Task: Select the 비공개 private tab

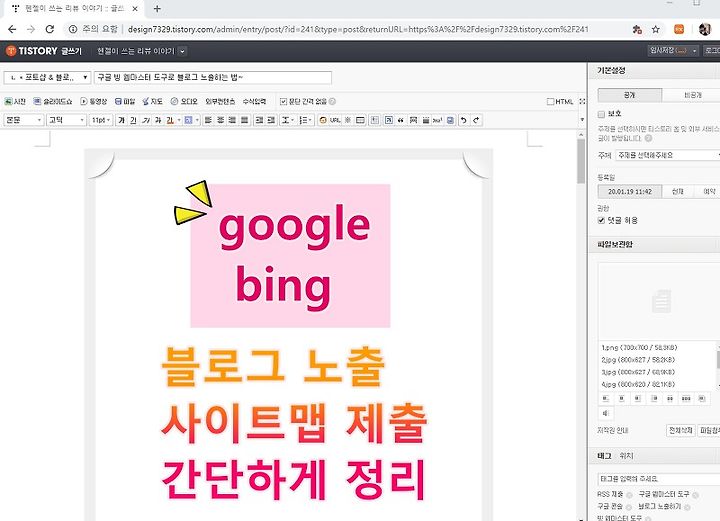Action: pyautogui.click(x=692, y=95)
